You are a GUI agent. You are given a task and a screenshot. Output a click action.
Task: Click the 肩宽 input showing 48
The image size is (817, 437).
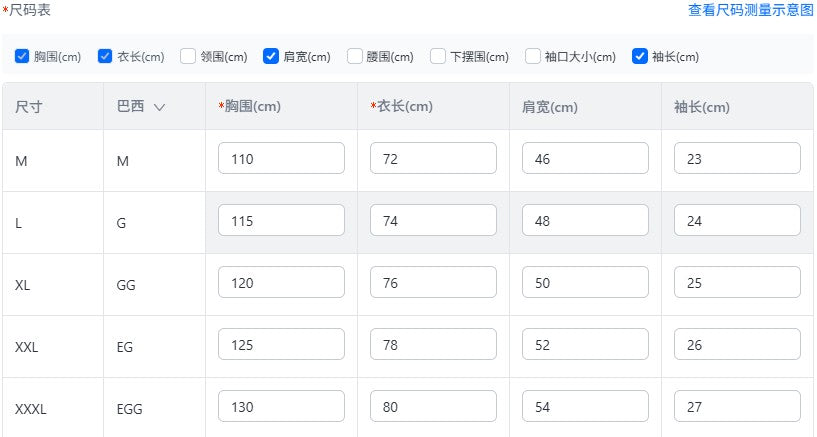point(585,221)
